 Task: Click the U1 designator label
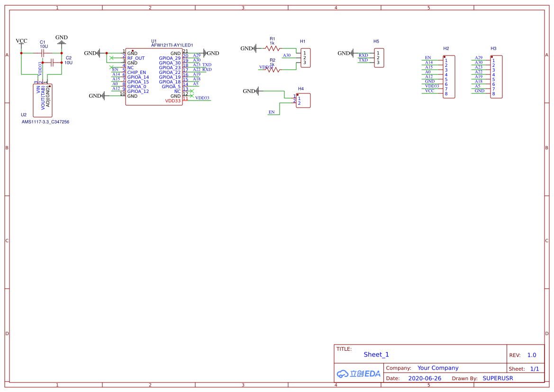154,41
